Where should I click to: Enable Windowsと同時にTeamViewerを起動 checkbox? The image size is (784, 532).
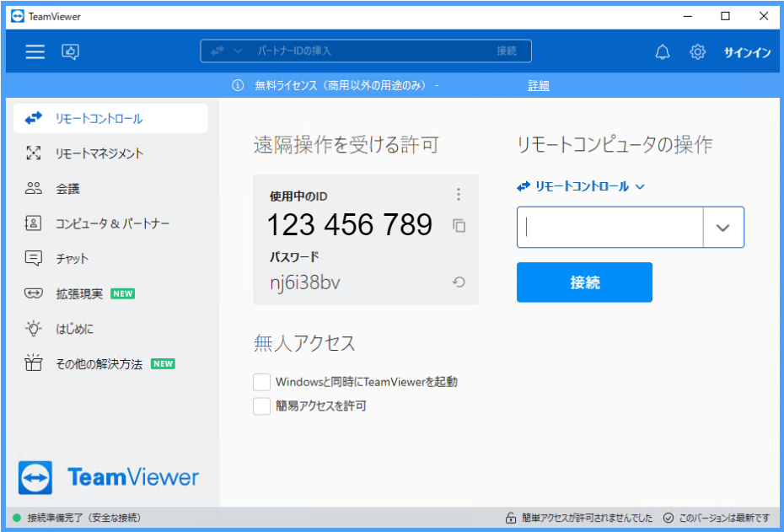262,382
